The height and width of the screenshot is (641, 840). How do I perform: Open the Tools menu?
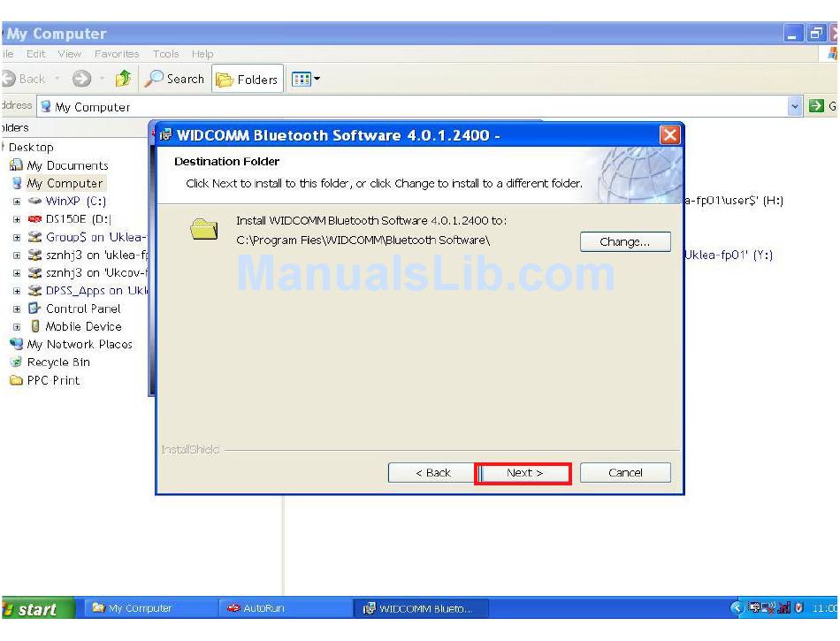tap(165, 54)
